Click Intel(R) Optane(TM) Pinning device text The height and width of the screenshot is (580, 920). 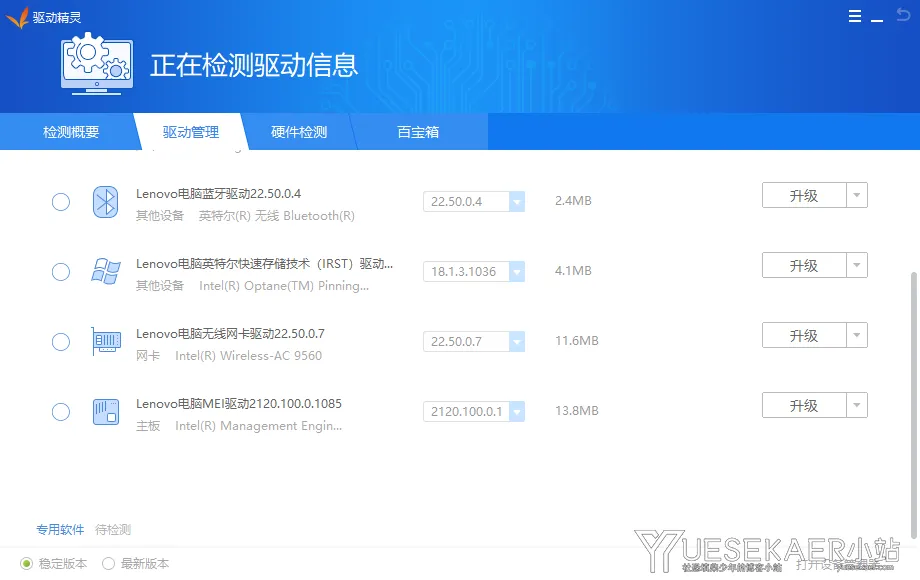coord(284,286)
